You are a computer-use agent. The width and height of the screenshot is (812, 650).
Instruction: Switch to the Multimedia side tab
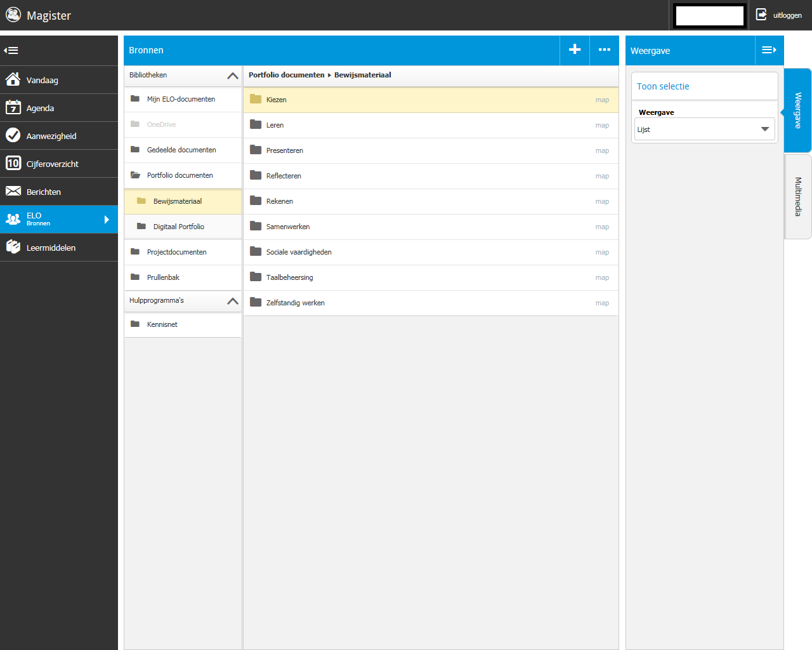click(x=798, y=197)
